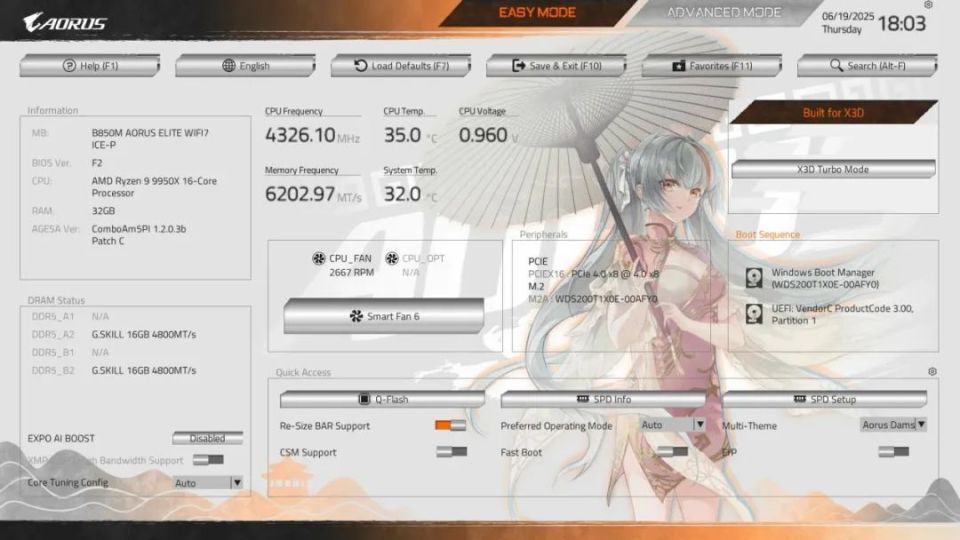Viewport: 960px width, 540px height.
Task: Toggle Re-Size BAR Support switch
Action: pos(451,426)
